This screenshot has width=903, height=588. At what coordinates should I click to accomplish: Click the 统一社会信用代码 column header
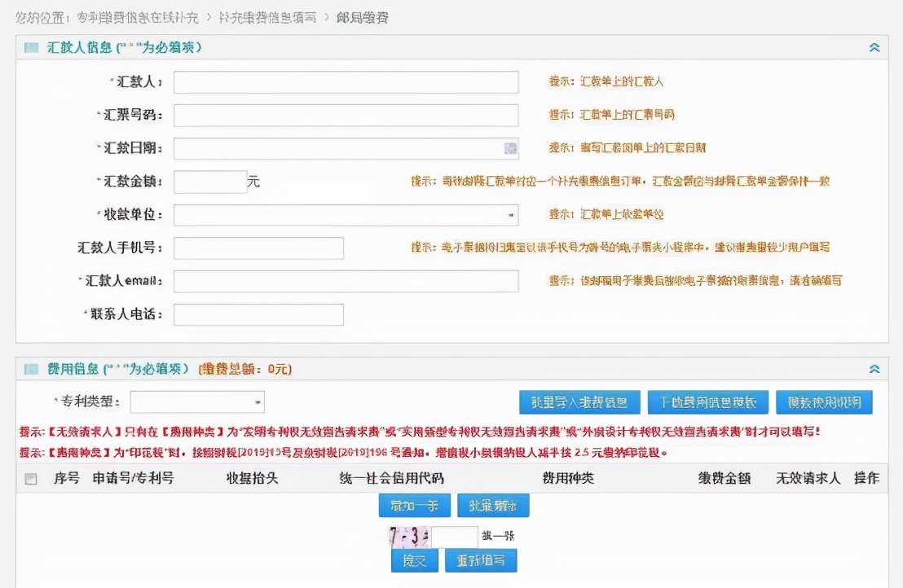392,478
